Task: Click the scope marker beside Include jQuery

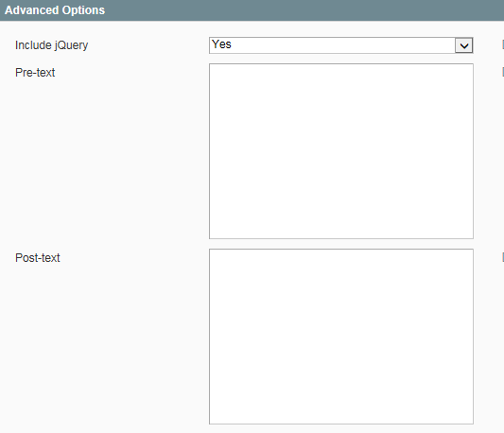Action: [503, 44]
